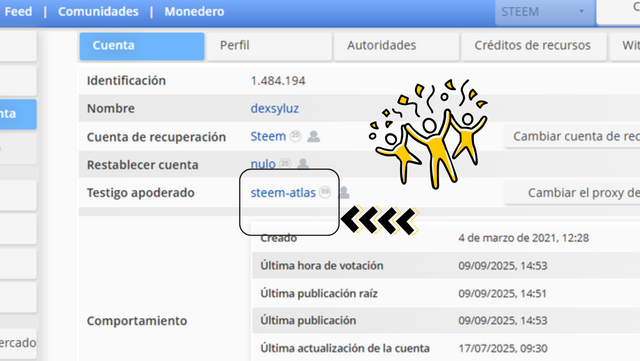The width and height of the screenshot is (640, 361).
Task: Open the Feed navigation link
Action: click(x=18, y=11)
